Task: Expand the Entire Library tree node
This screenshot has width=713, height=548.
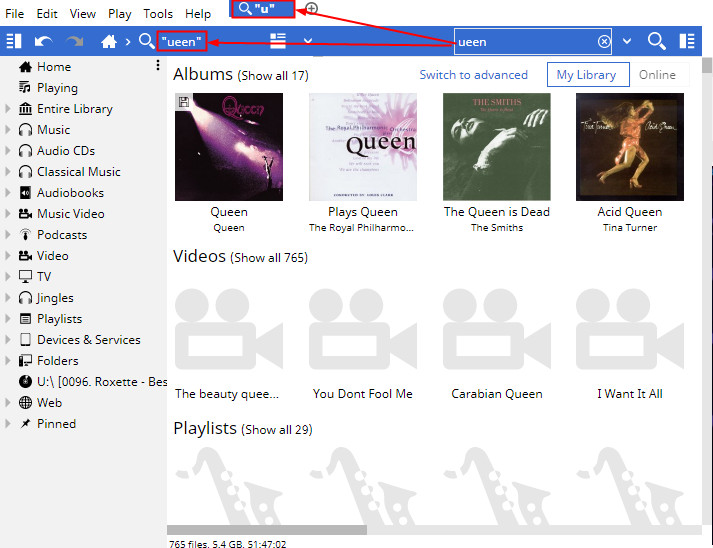Action: [x=8, y=109]
